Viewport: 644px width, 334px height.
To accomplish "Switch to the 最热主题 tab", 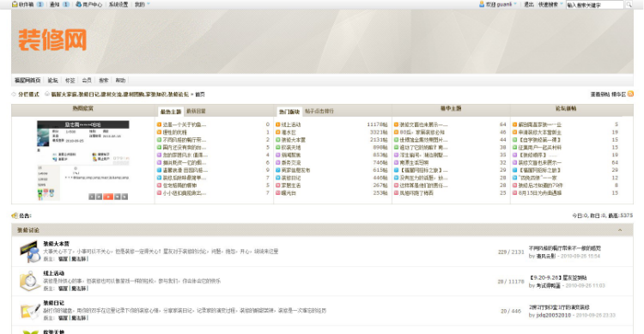I will pos(171,112).
